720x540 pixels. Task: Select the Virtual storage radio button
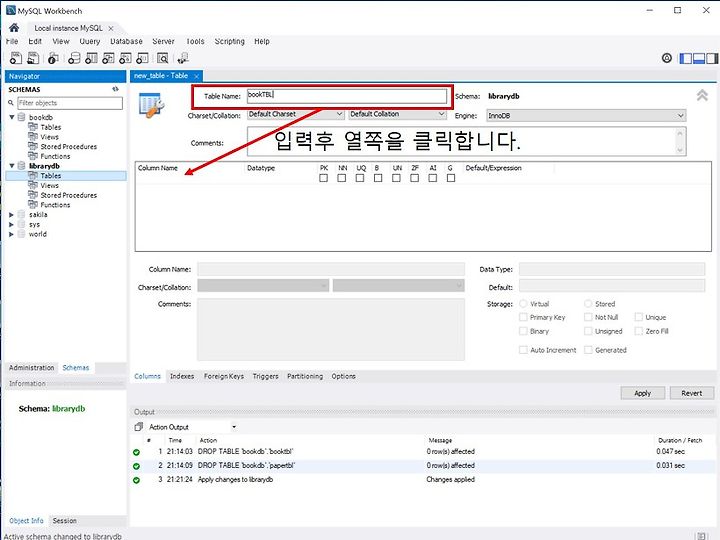[523, 304]
